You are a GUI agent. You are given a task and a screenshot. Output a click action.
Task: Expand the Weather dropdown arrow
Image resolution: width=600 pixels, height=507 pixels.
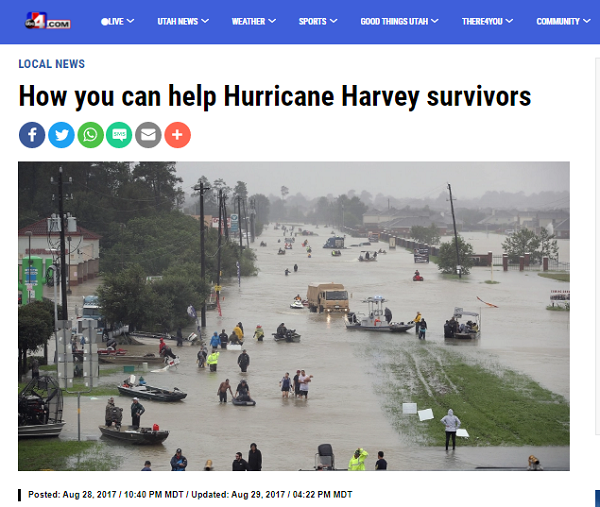click(x=272, y=21)
